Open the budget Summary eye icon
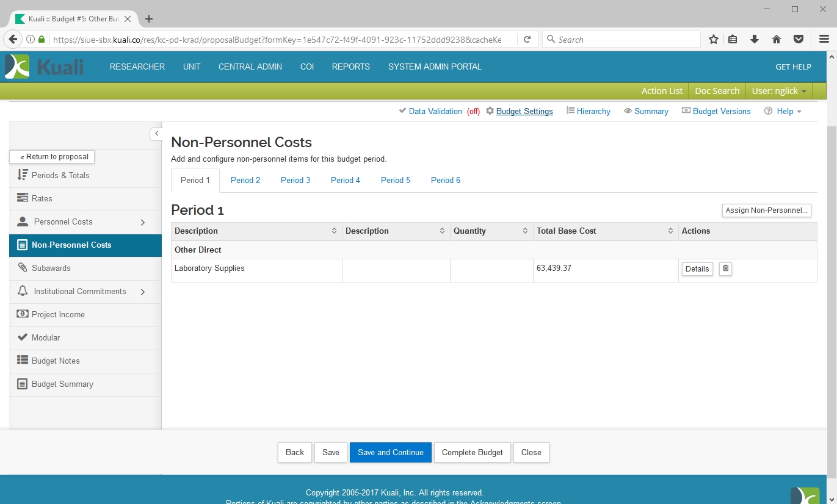This screenshot has width=837, height=504. coord(628,111)
